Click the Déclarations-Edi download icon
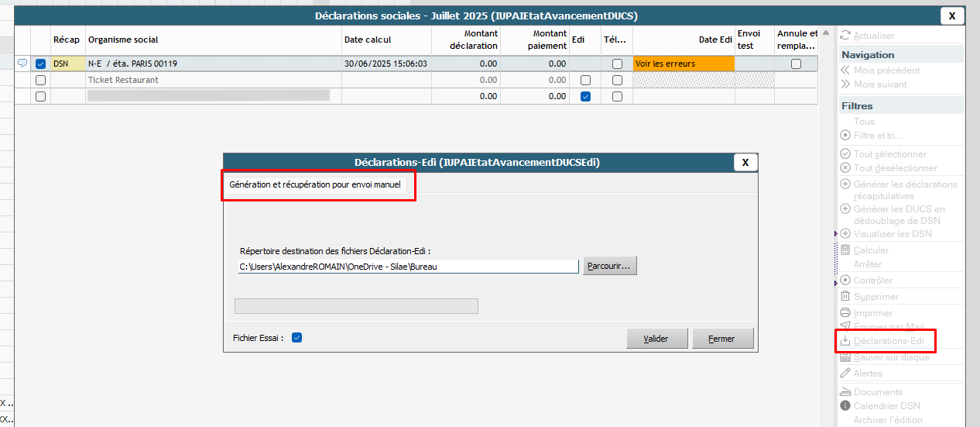This screenshot has height=427, width=980. tap(845, 341)
